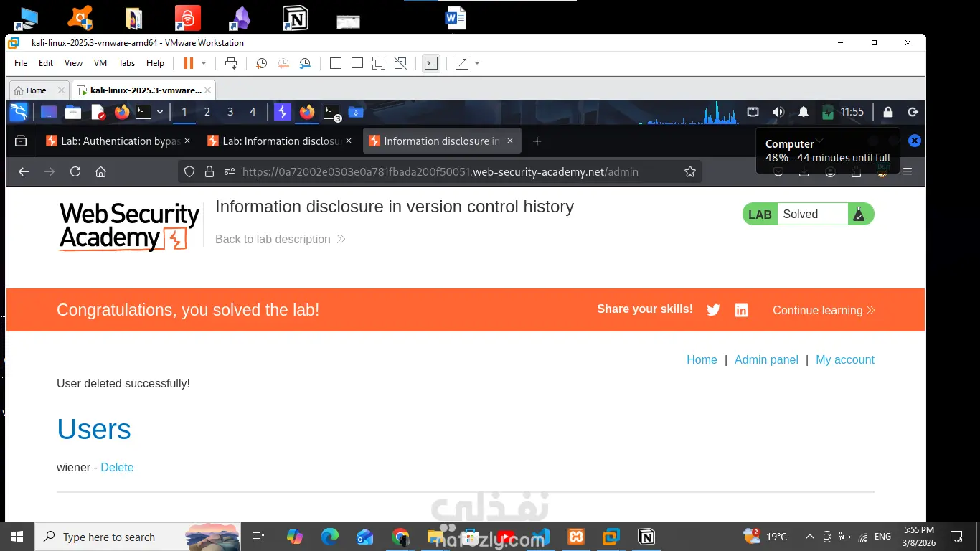
Task: Open the VMware Help menu
Action: click(155, 63)
